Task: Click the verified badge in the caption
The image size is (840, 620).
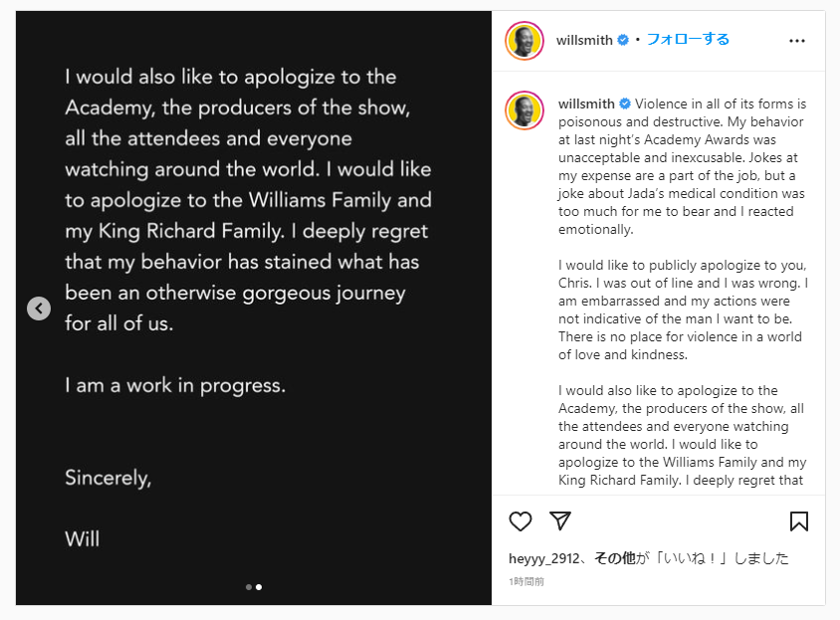Action: click(x=625, y=103)
